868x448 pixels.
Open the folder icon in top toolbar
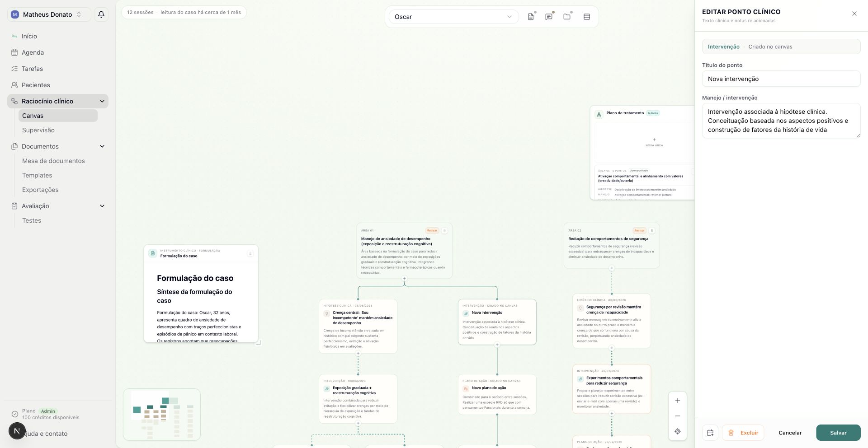tap(567, 17)
